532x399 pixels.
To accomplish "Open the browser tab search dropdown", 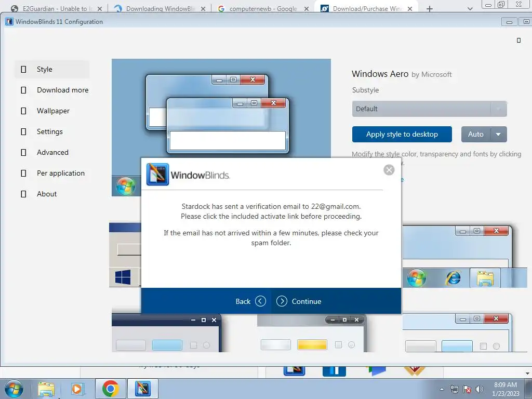I will [x=470, y=9].
